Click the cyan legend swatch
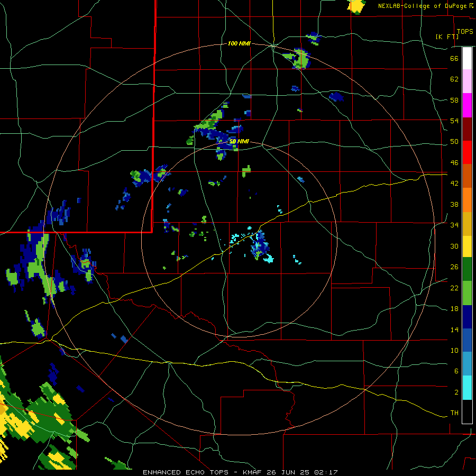The height and width of the screenshot is (476, 476). 467,388
